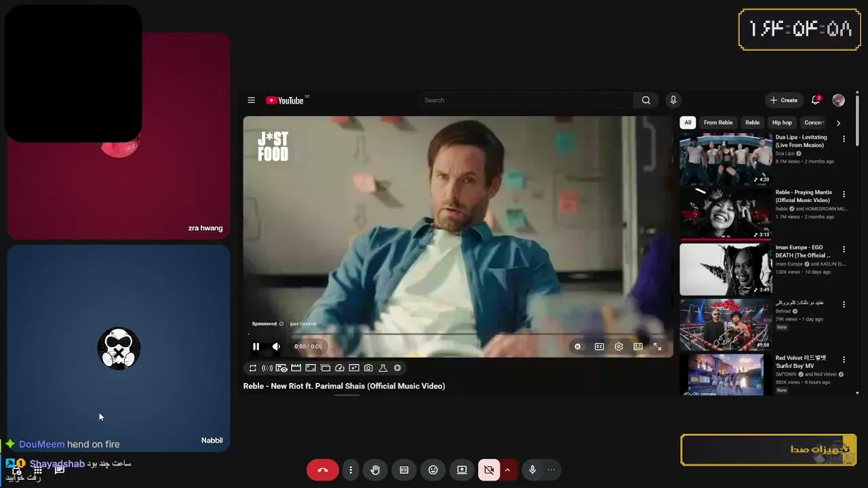Click the SMTOWN channel name
868x488 pixels.
[x=787, y=374]
